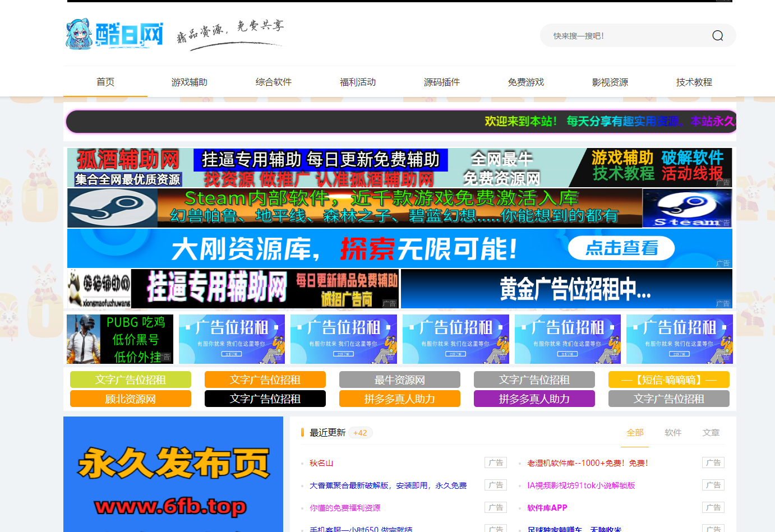Open the 游戏辅助 menu item
The height and width of the screenshot is (532, 775).
coord(190,82)
